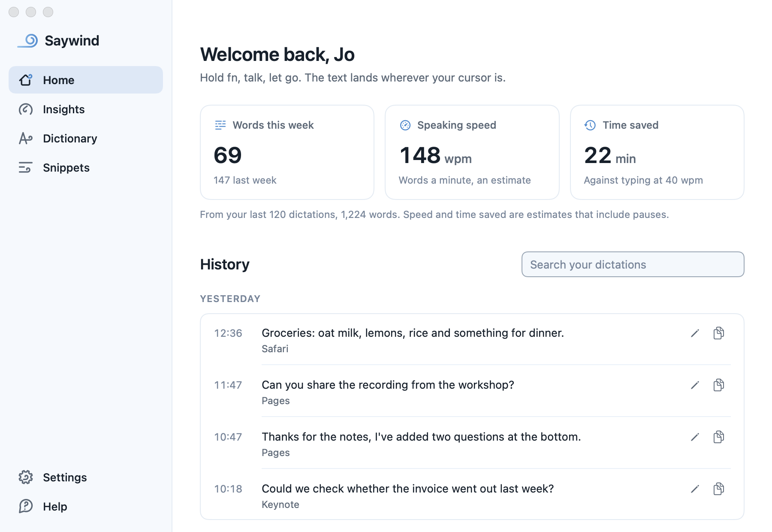Go to the Dictionary page

click(86, 139)
